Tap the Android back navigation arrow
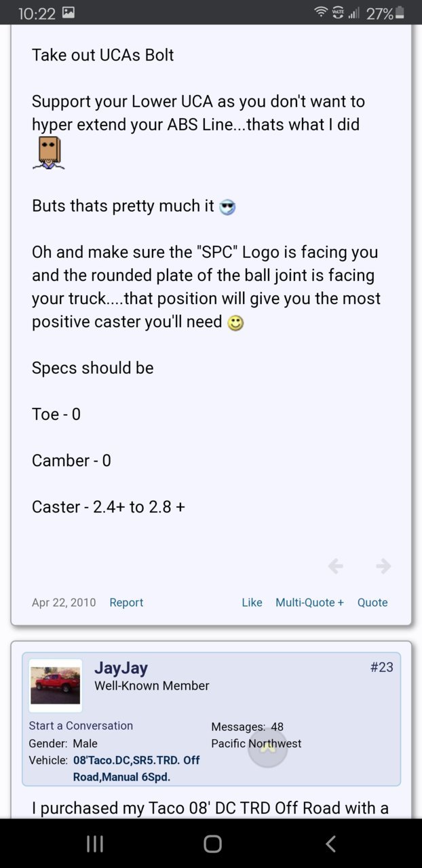This screenshot has width=422, height=868. coord(330,844)
